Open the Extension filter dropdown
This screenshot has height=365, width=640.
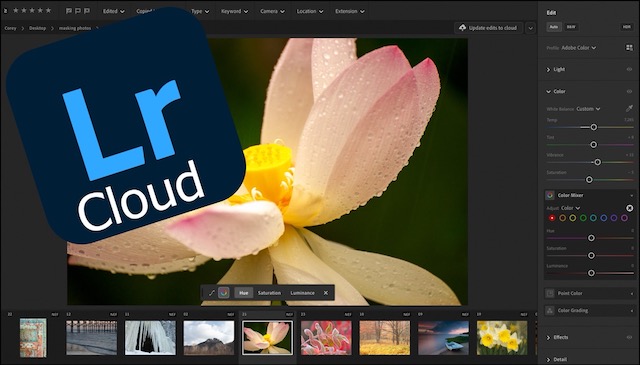pos(350,11)
